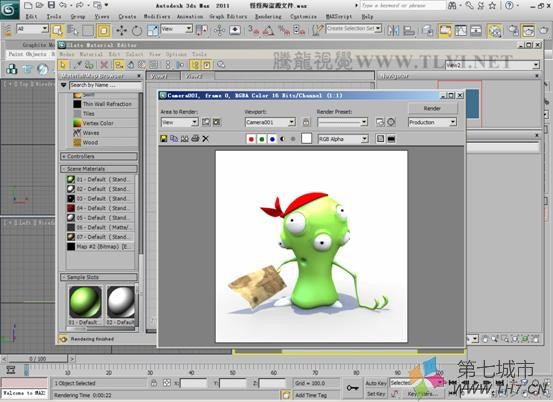Toggle the Selection Lock icon in status bar
553x402 pixels.
coord(154,383)
